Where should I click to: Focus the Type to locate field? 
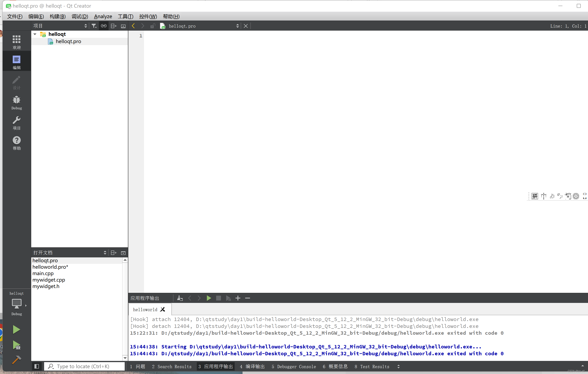click(x=84, y=366)
